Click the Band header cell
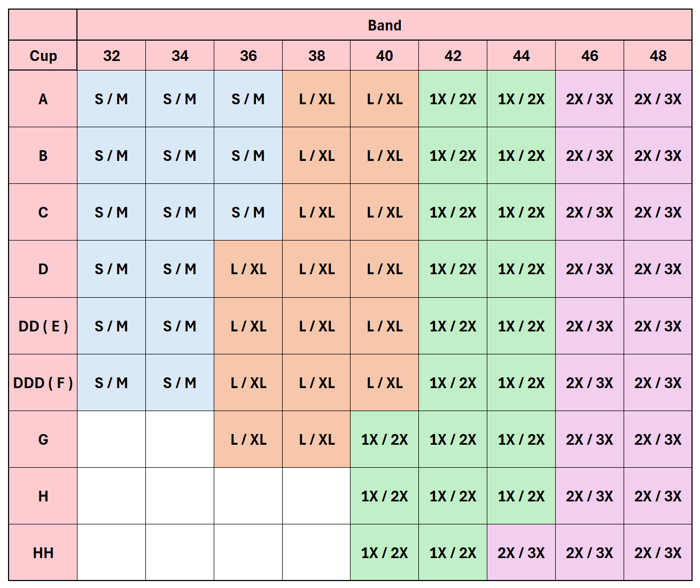700x588 pixels. tap(384, 25)
